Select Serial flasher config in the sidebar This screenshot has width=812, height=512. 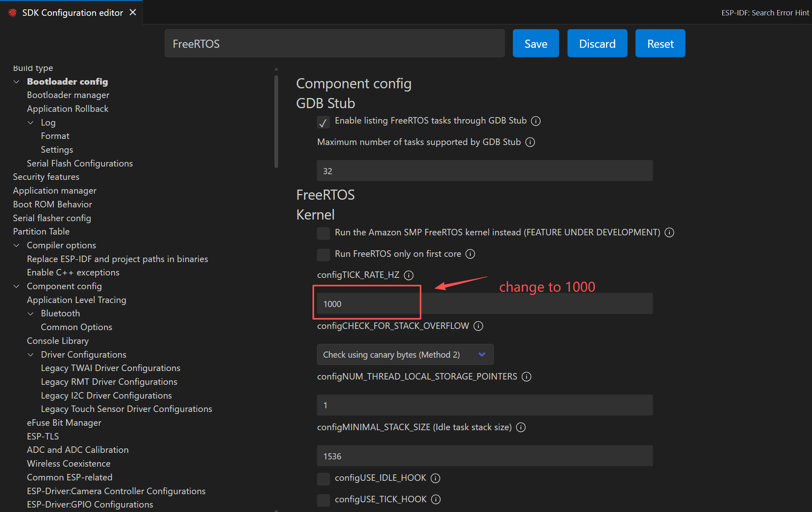coord(52,218)
